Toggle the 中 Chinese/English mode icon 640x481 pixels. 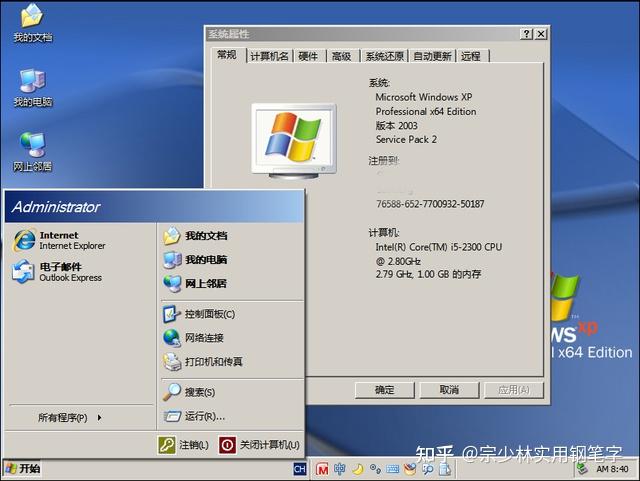pos(340,469)
